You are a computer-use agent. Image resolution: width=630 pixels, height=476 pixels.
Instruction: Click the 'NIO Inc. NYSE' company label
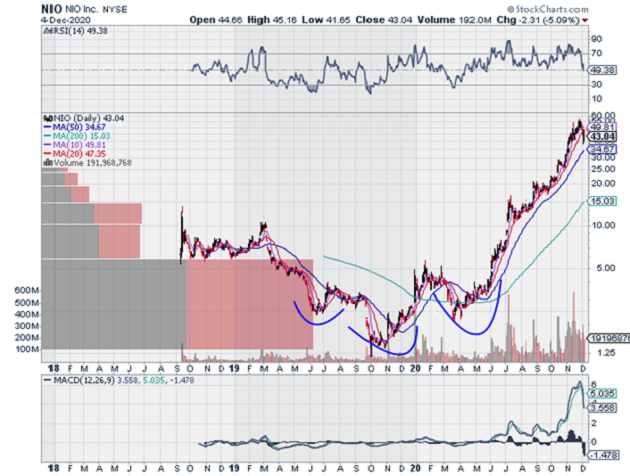coord(96,9)
